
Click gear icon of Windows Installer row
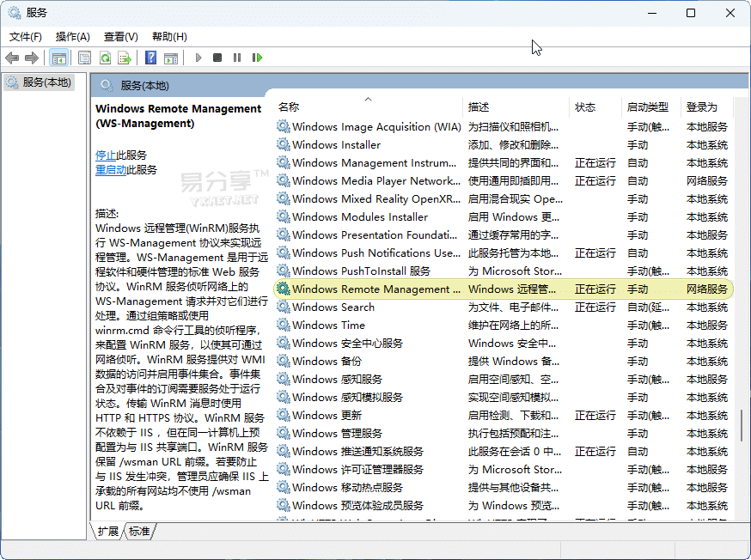284,144
